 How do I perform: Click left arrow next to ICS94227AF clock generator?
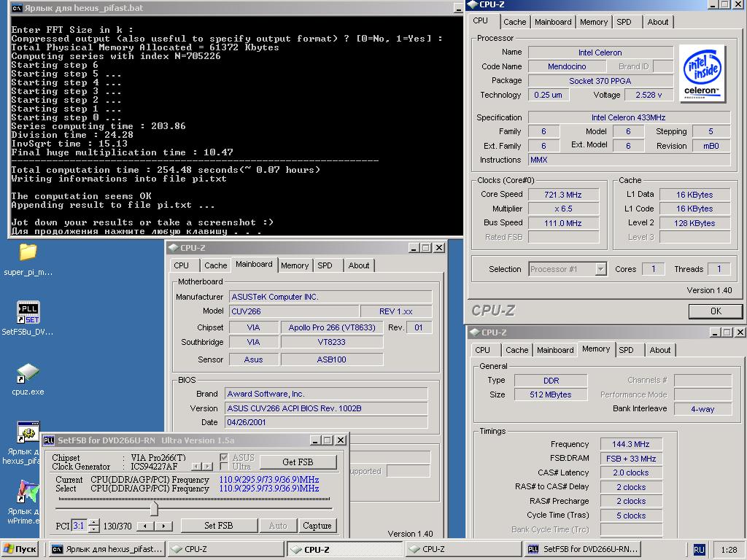[x=196, y=467]
